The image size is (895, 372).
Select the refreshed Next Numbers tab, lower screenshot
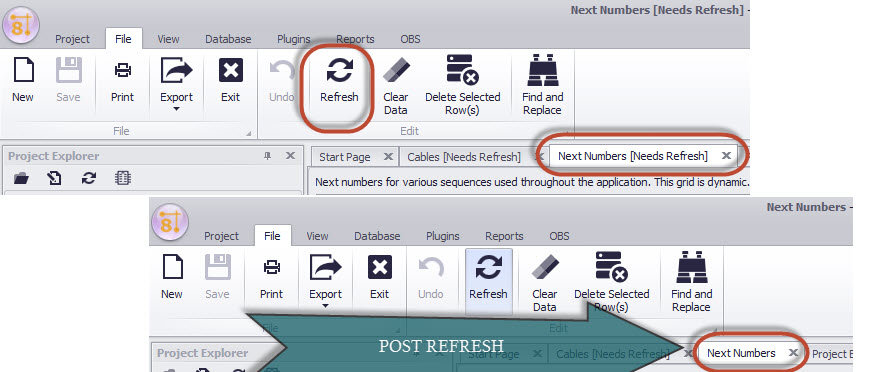[741, 353]
